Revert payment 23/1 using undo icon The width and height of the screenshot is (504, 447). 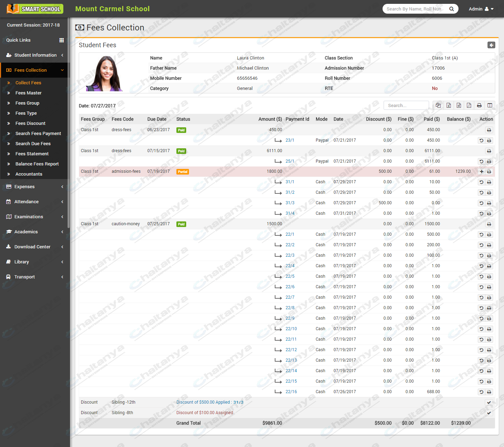coord(482,141)
